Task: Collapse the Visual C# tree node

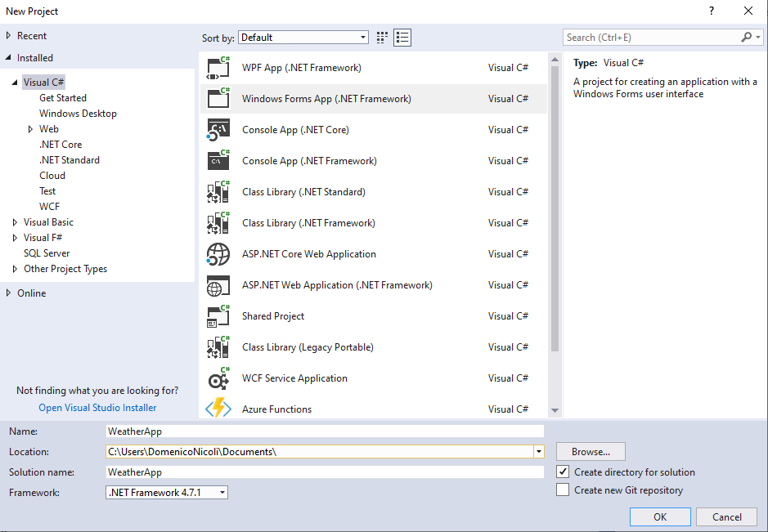Action: click(15, 83)
